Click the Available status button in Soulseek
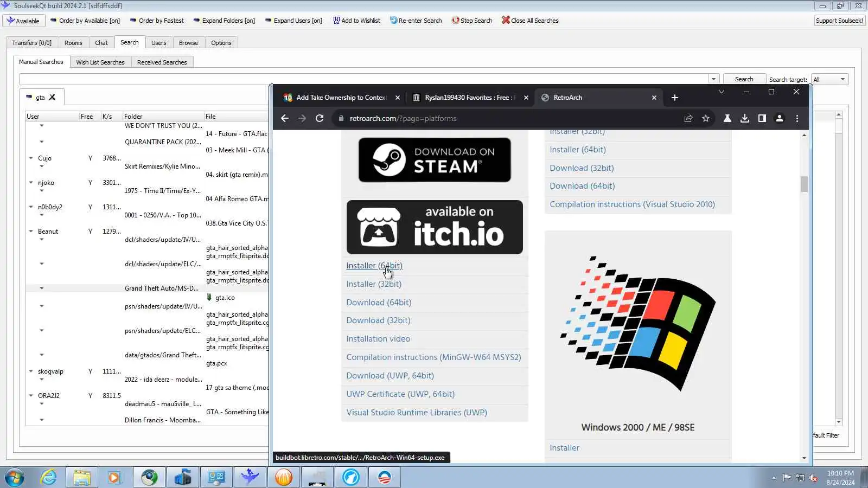Viewport: 868px width, 488px height. point(23,21)
